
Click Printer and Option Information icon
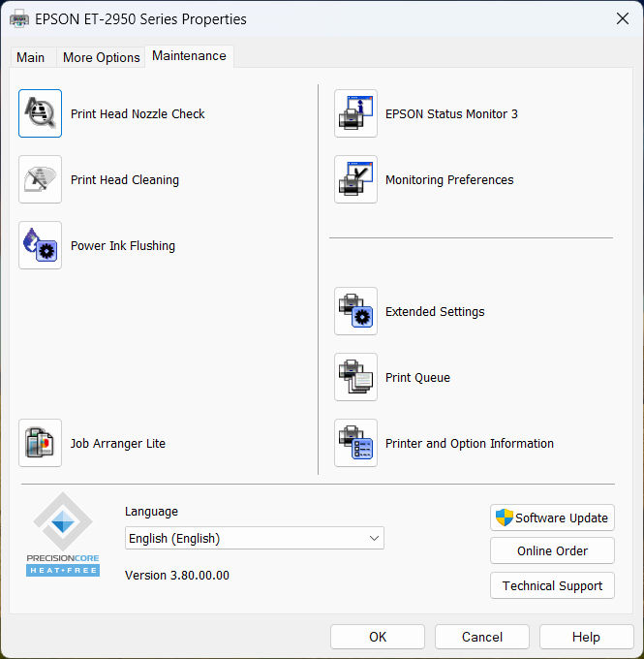coord(355,444)
